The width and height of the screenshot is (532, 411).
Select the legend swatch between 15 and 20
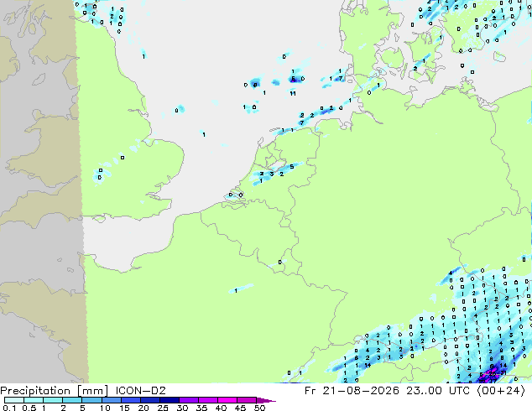pos(131,400)
